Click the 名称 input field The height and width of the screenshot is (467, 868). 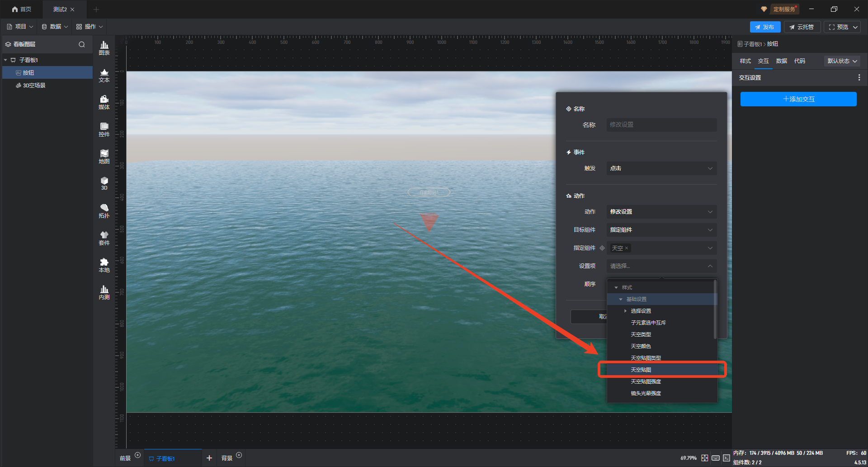[x=661, y=125]
